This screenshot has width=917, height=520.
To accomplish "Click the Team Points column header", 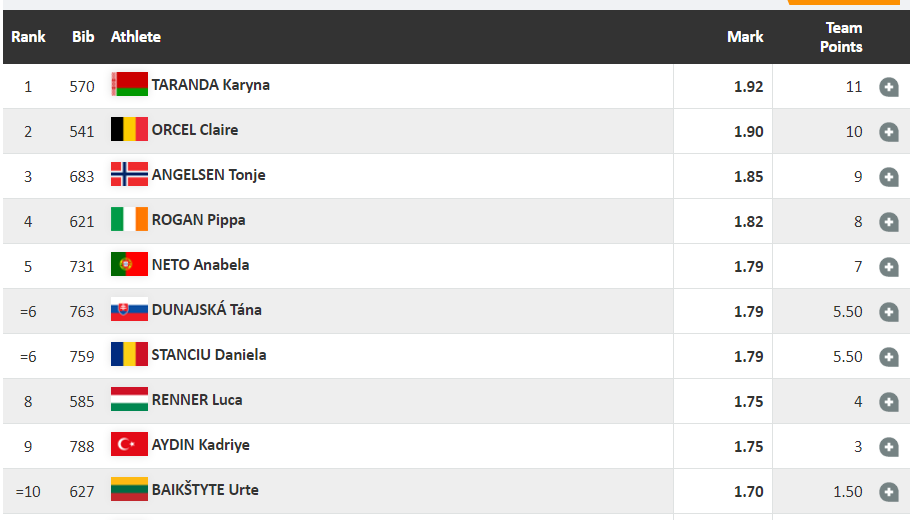I will point(842,37).
